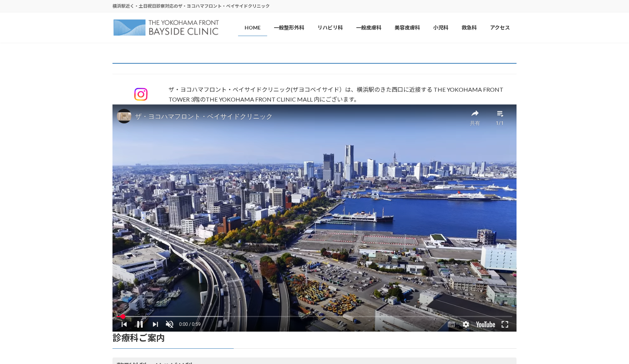This screenshot has height=364, width=629.
Task: Click the video share (共有) icon
Action: coord(475,113)
